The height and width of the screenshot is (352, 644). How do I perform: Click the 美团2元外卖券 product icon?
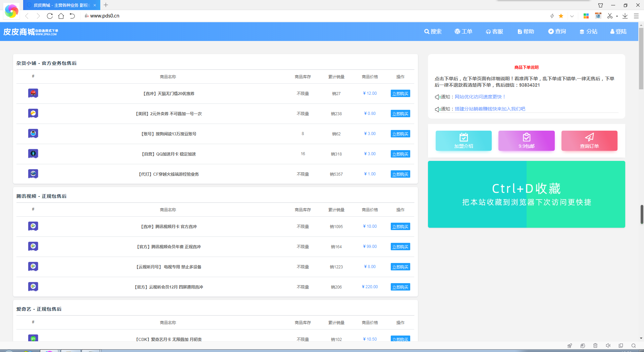coord(33,113)
